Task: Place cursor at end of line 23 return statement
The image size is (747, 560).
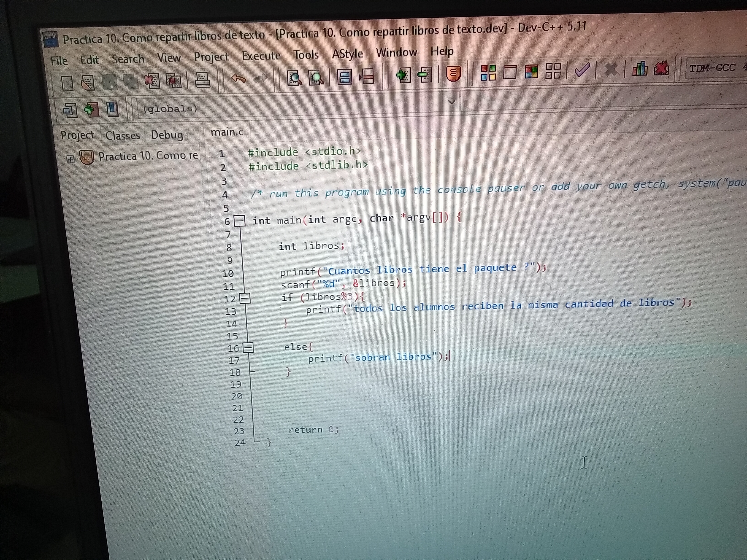Action: (339, 430)
